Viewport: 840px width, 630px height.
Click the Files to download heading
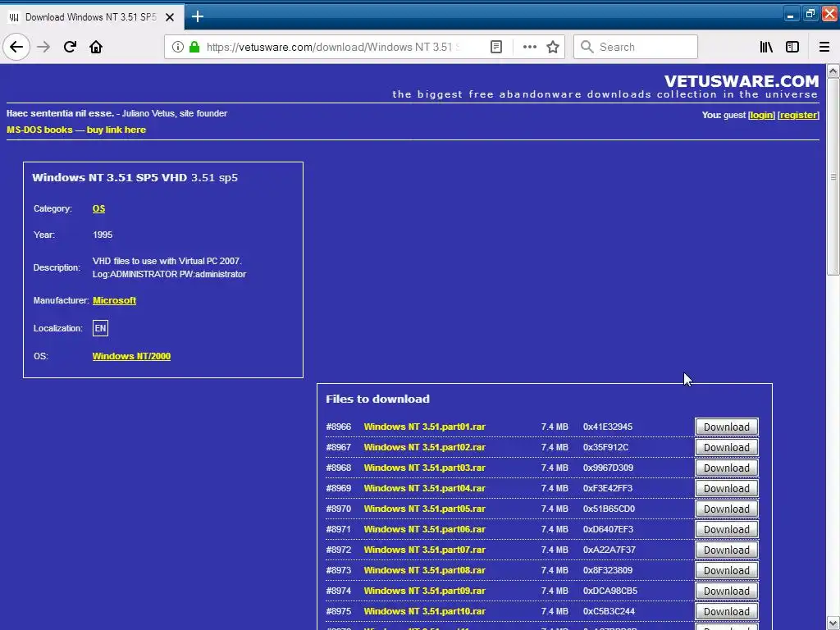point(377,399)
